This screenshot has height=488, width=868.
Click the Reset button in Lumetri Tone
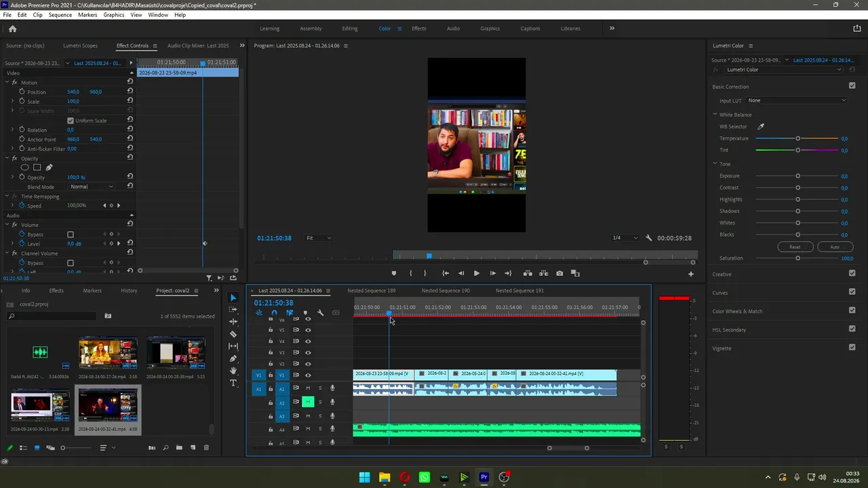795,247
